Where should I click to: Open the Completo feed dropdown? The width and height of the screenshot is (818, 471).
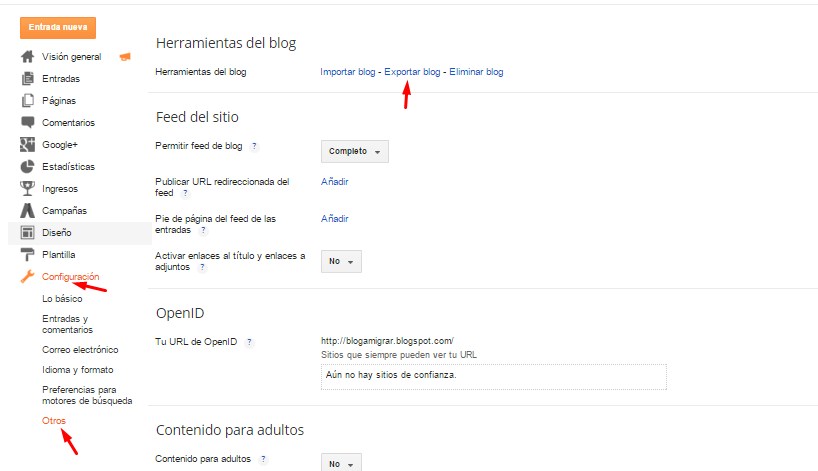coord(355,151)
